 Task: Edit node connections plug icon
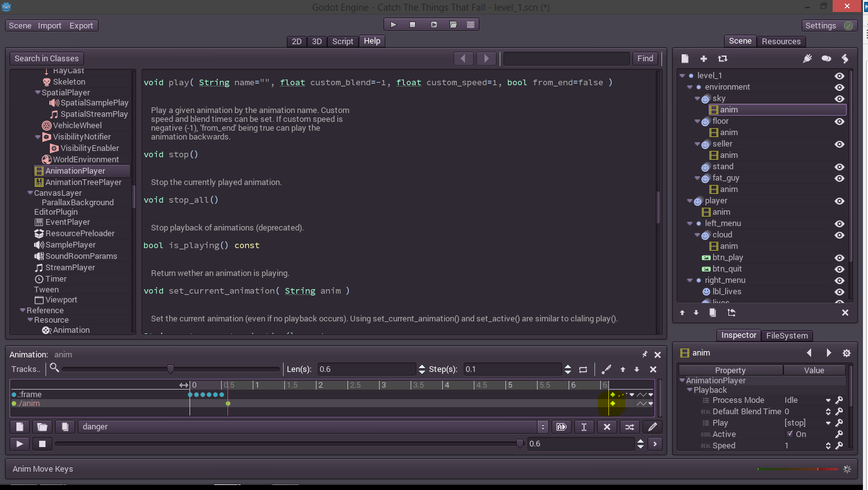coord(807,58)
